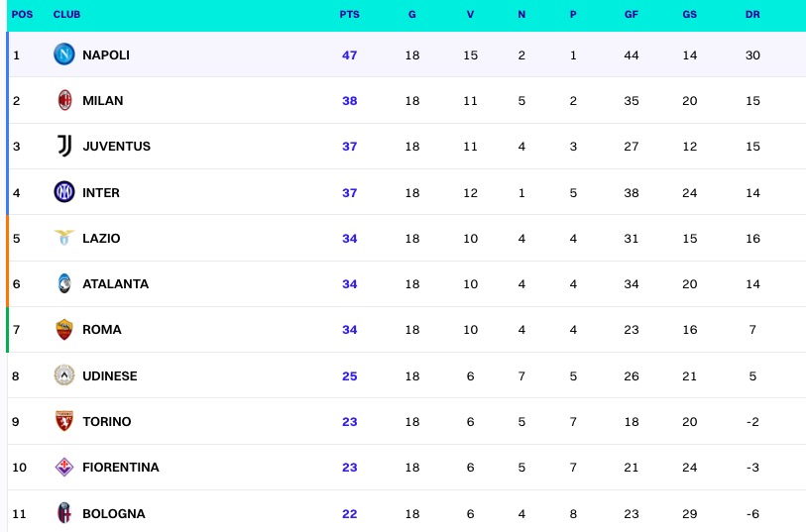Select the Fiorentina club crest icon
This screenshot has width=806, height=532.
tap(64, 467)
